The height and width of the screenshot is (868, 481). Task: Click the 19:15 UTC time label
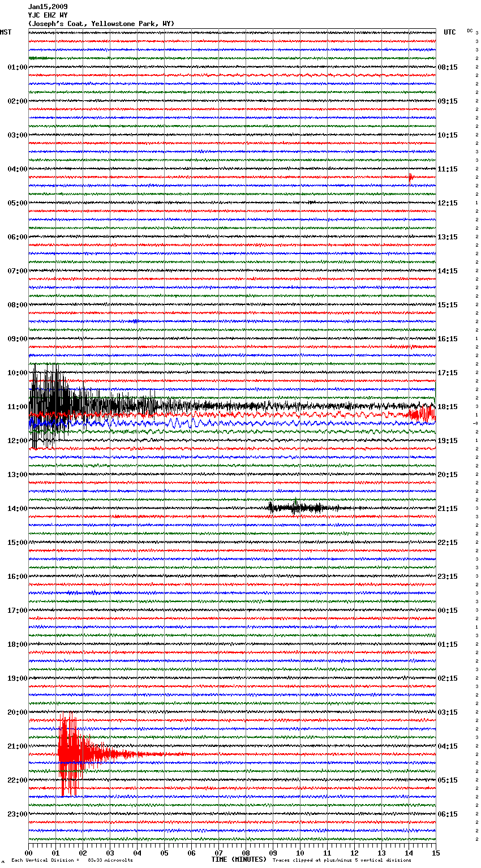[x=448, y=441]
